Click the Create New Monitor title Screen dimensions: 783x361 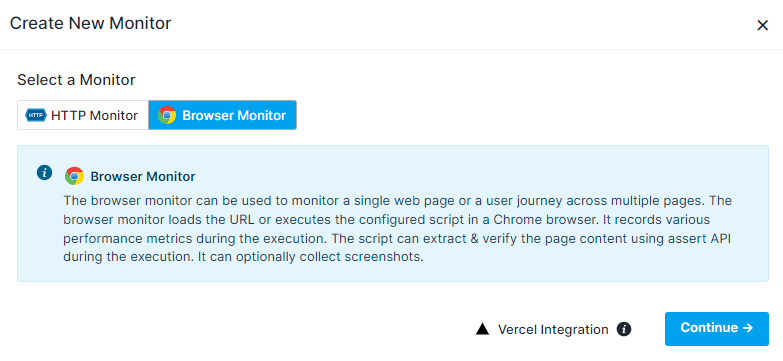(90, 23)
